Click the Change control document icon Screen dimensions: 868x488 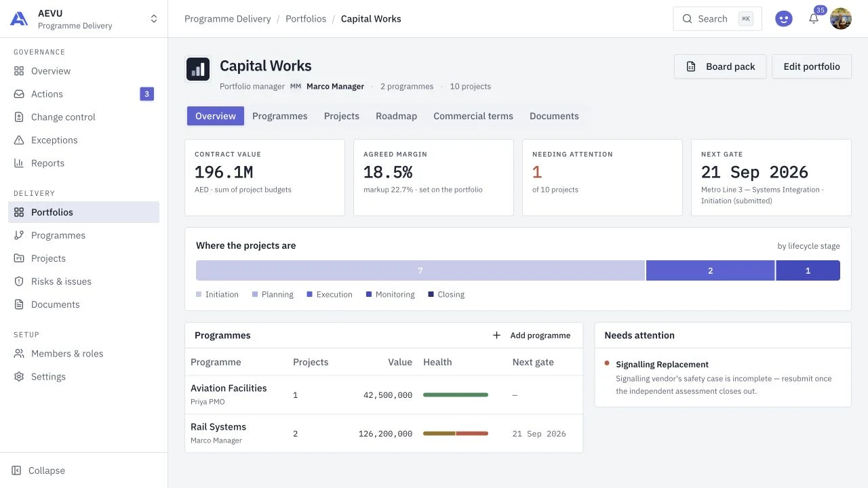click(x=19, y=117)
